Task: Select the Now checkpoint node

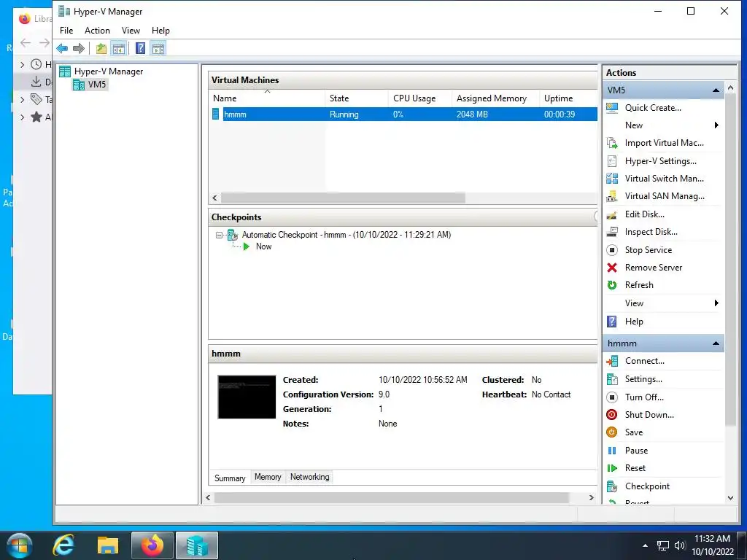Action: coord(263,246)
